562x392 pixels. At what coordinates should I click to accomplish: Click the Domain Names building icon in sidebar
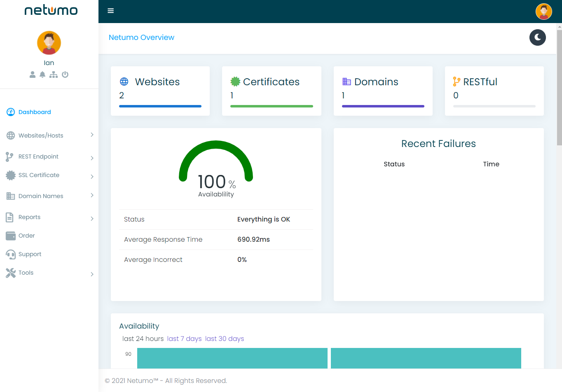coord(11,196)
